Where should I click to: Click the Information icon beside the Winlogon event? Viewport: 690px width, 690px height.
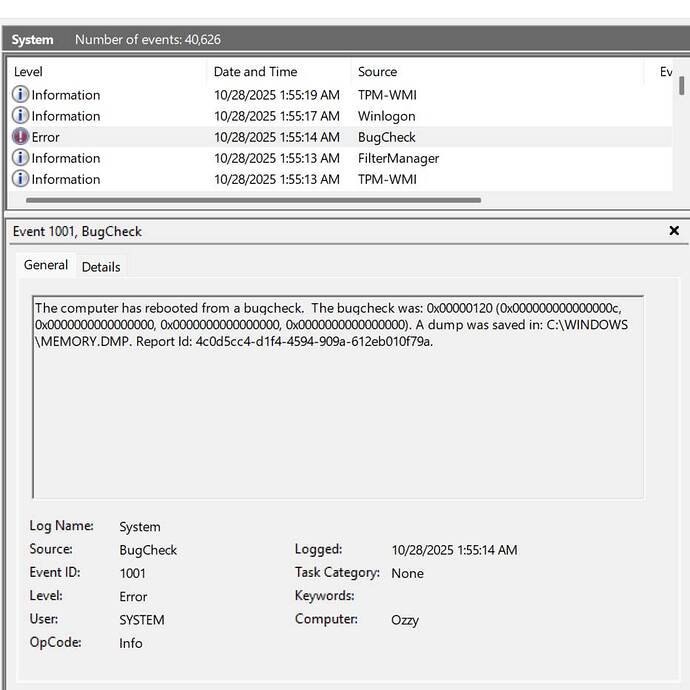click(20, 116)
